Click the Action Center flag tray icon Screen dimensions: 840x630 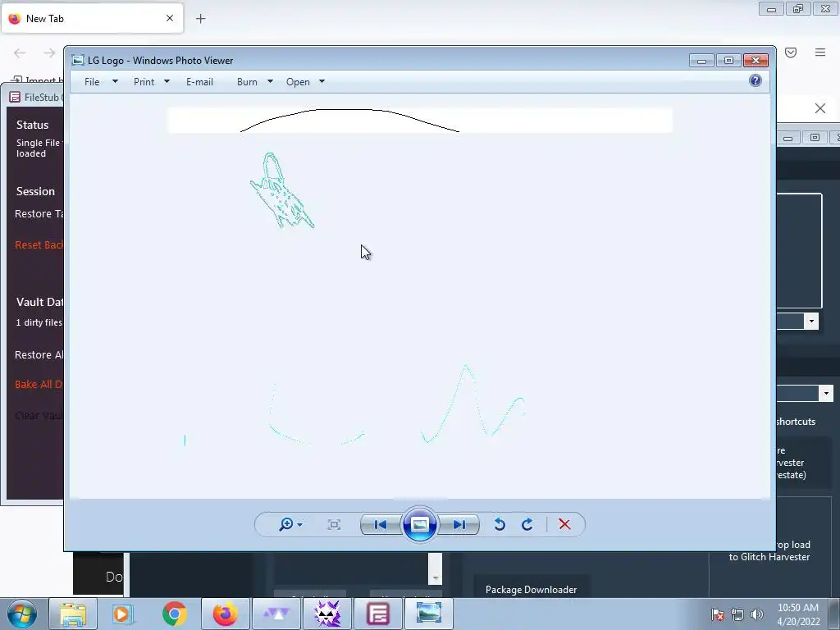(718, 614)
